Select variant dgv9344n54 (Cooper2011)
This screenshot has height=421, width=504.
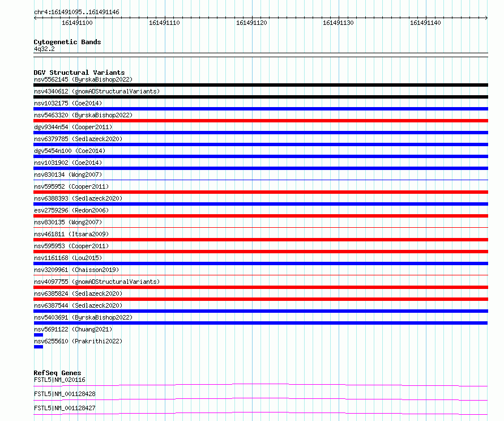[x=73, y=127]
